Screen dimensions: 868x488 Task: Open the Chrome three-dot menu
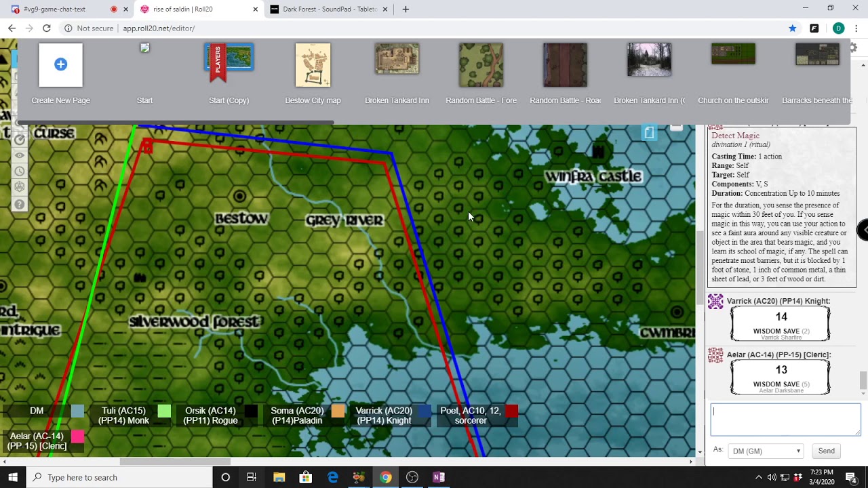pos(856,28)
